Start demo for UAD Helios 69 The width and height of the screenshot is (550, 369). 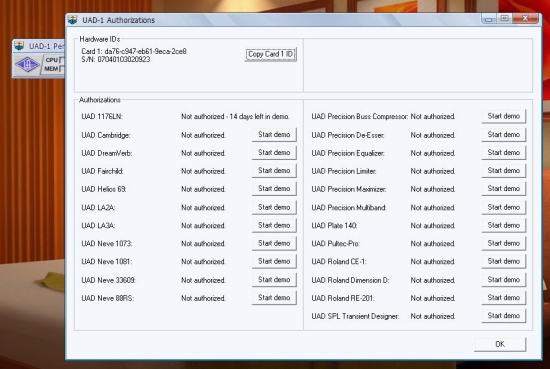[x=274, y=189]
